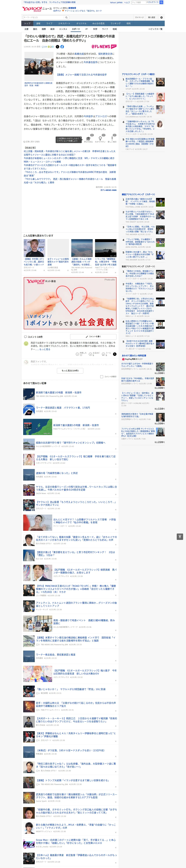Screen dimensions: 186x868
Task: Open the 有料 navigation tab
Action: click(x=128, y=24)
